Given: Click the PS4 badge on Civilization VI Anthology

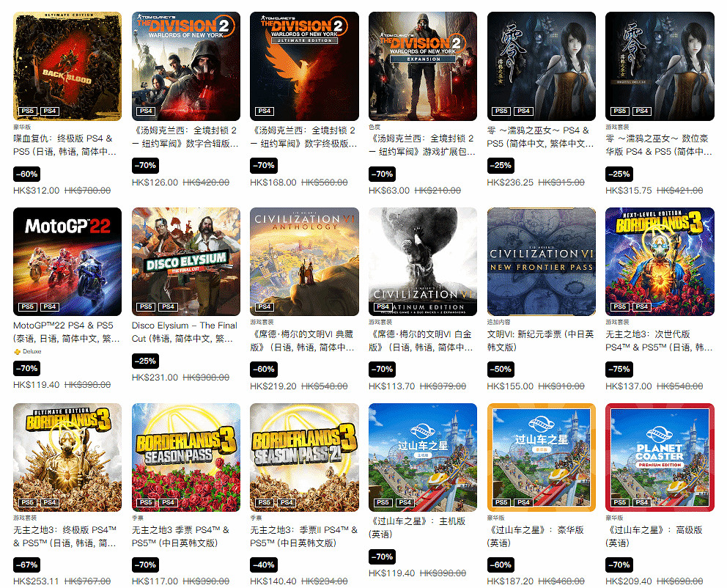Looking at the screenshot, I should (x=265, y=306).
